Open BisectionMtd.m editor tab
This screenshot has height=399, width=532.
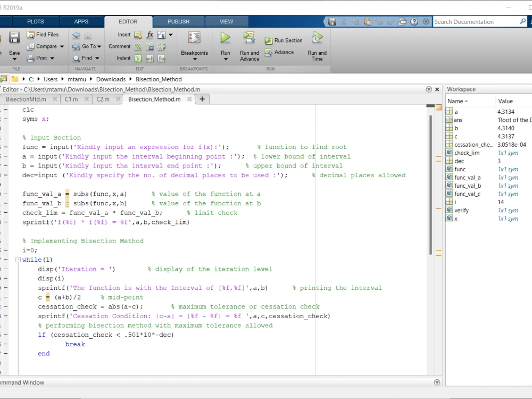26,99
